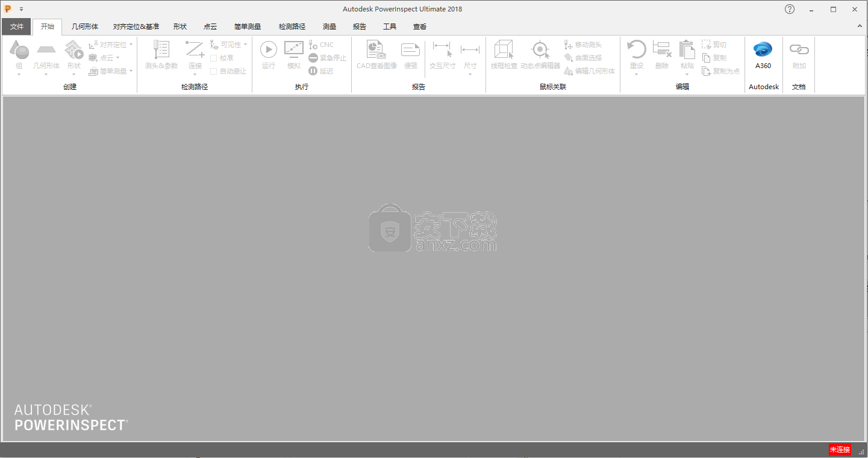Open the dropdown arrow under 粘贴

pyautogui.click(x=687, y=75)
